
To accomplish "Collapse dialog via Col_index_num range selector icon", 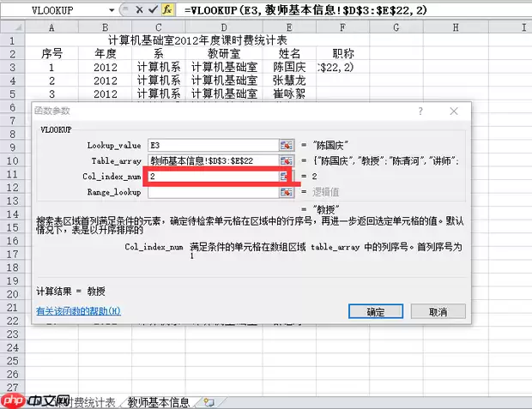I will 284,176.
